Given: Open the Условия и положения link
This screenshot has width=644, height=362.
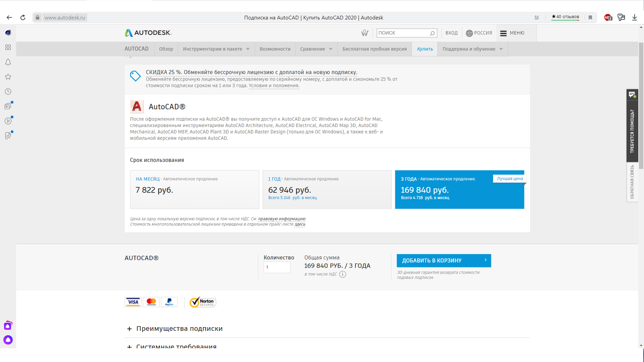Looking at the screenshot, I should click(274, 86).
